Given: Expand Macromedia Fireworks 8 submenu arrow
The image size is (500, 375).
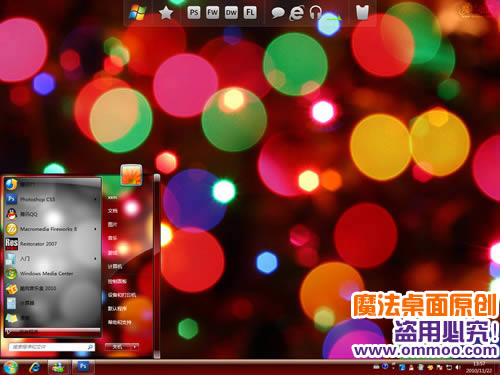Looking at the screenshot, I should pyautogui.click(x=95, y=229).
